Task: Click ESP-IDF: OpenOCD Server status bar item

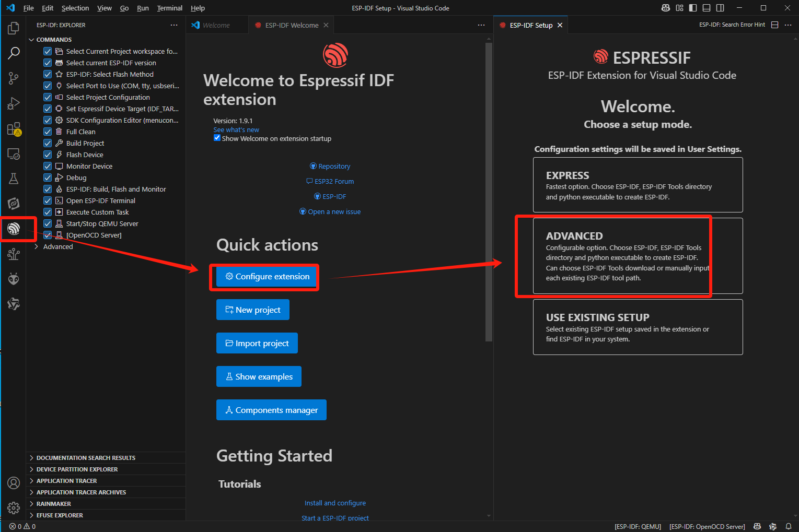Action: point(707,526)
